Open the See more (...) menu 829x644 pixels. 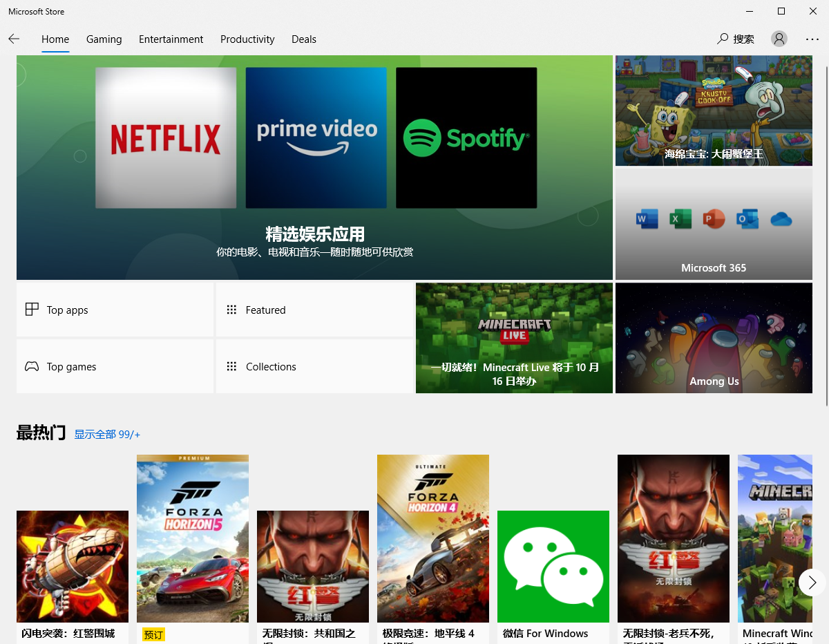coord(812,39)
